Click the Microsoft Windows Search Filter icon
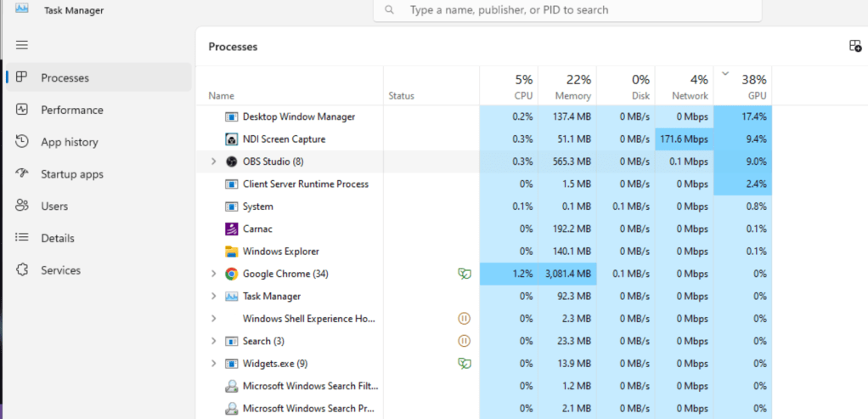The image size is (868, 419). click(x=231, y=387)
